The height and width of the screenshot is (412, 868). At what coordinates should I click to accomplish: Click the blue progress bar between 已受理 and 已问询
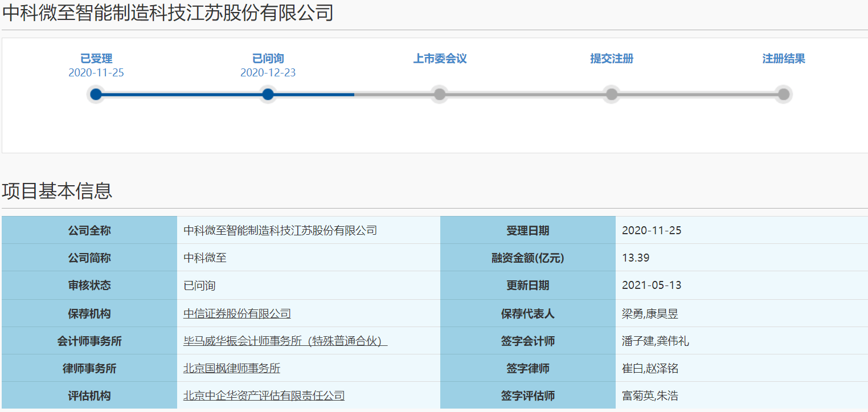point(182,94)
